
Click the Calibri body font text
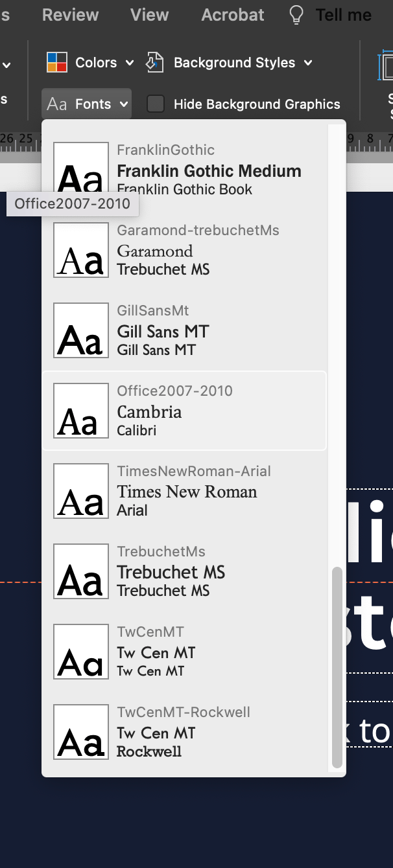136,430
